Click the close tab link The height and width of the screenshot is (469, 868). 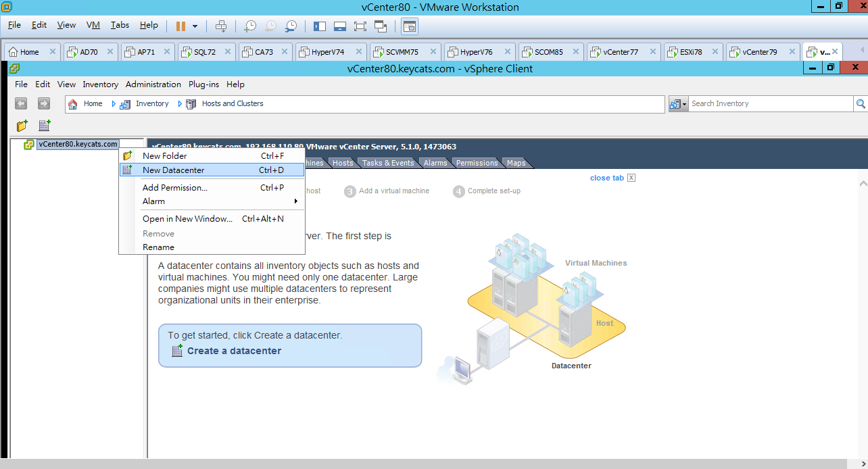click(x=607, y=178)
